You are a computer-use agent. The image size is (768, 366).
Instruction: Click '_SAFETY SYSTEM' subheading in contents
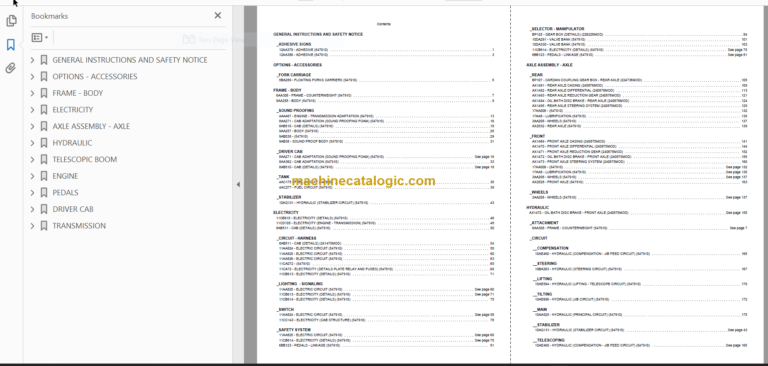(293, 330)
